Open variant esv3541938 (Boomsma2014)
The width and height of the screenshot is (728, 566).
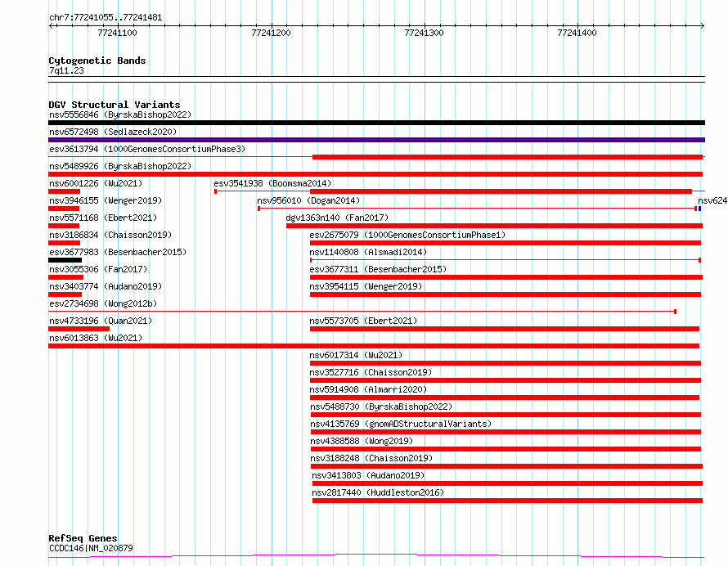tap(272, 184)
